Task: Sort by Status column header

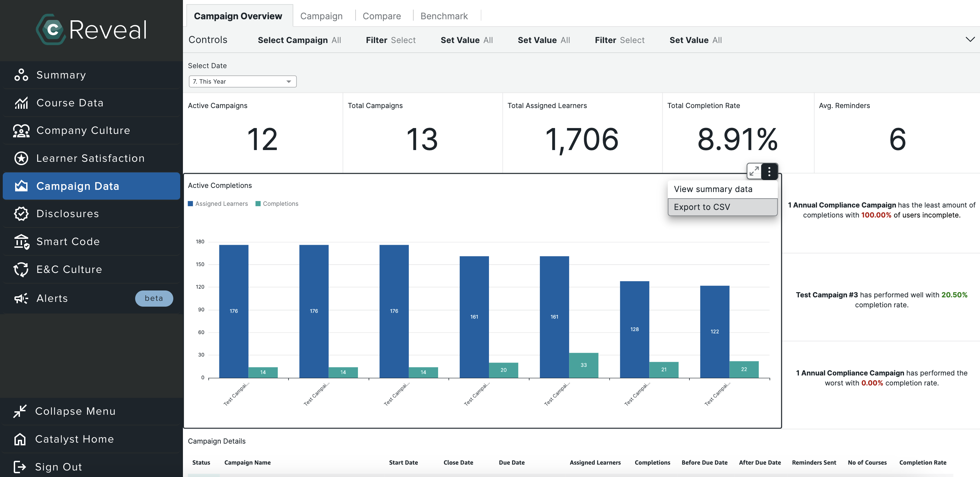Action: 201,463
